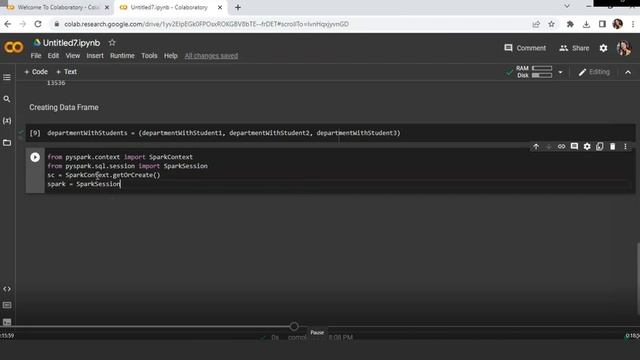640x360 pixels.
Task: Click the RAM and Disk usage bars
Action: 534,72
